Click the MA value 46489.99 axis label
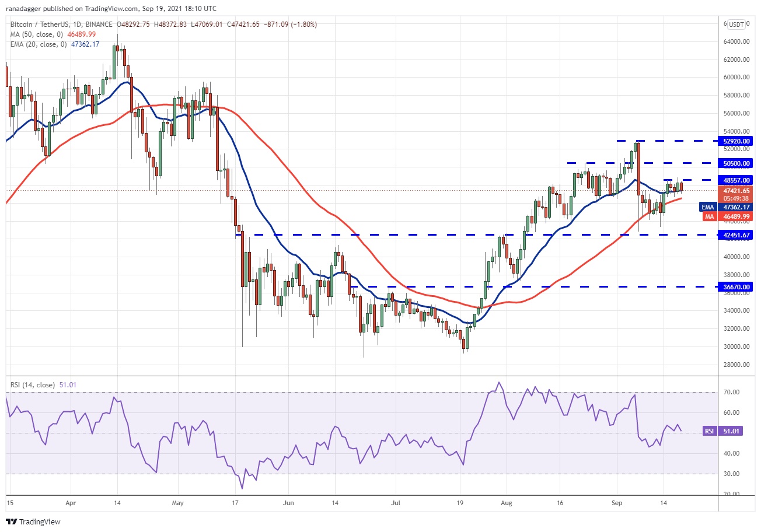 (738, 216)
